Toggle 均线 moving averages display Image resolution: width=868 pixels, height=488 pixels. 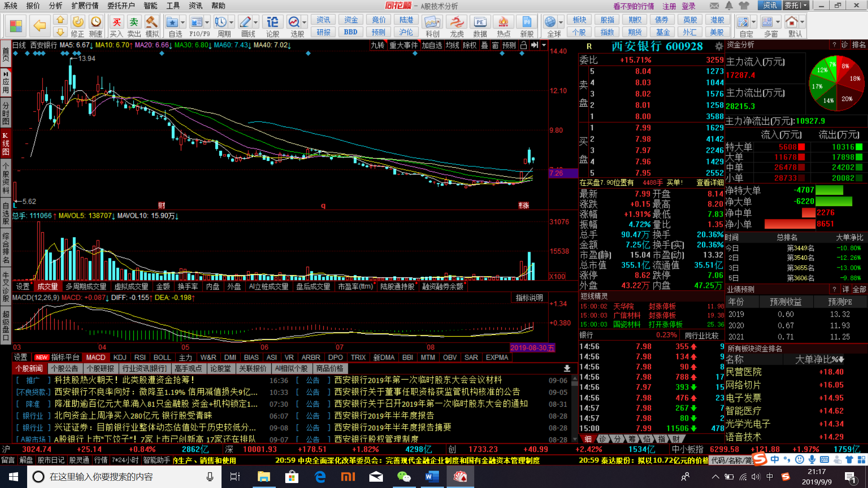[453, 45]
